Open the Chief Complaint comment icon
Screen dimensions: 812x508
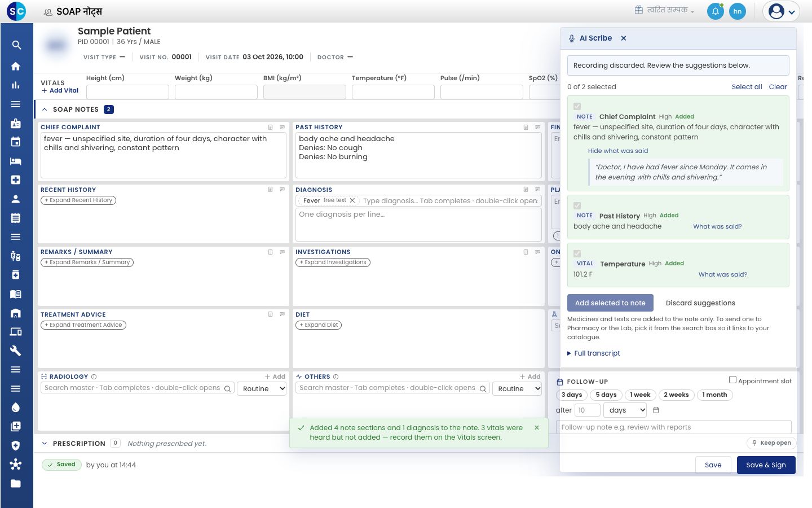[283, 128]
